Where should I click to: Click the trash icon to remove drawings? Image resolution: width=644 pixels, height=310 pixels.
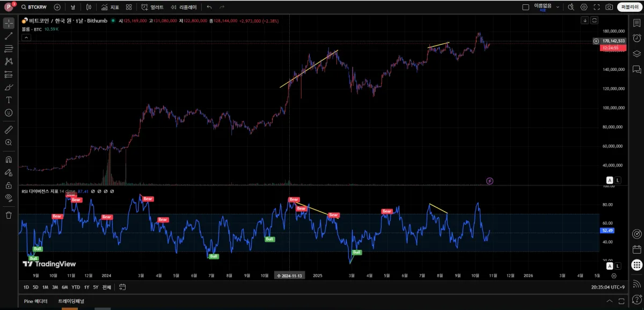point(9,215)
